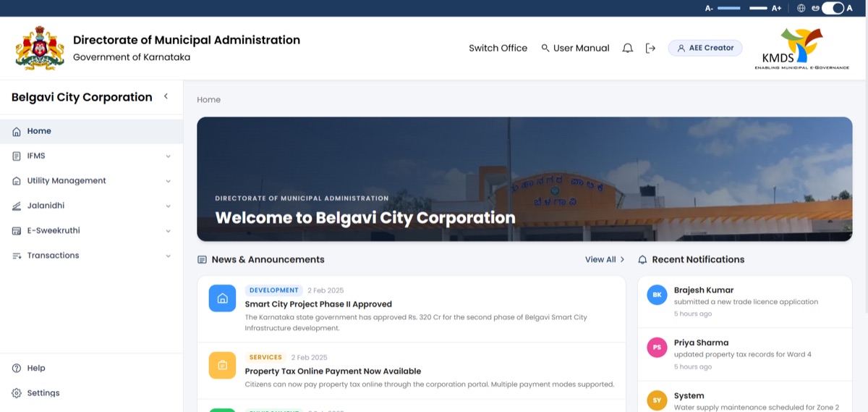
Task: Click the KMDS logo
Action: (801, 49)
